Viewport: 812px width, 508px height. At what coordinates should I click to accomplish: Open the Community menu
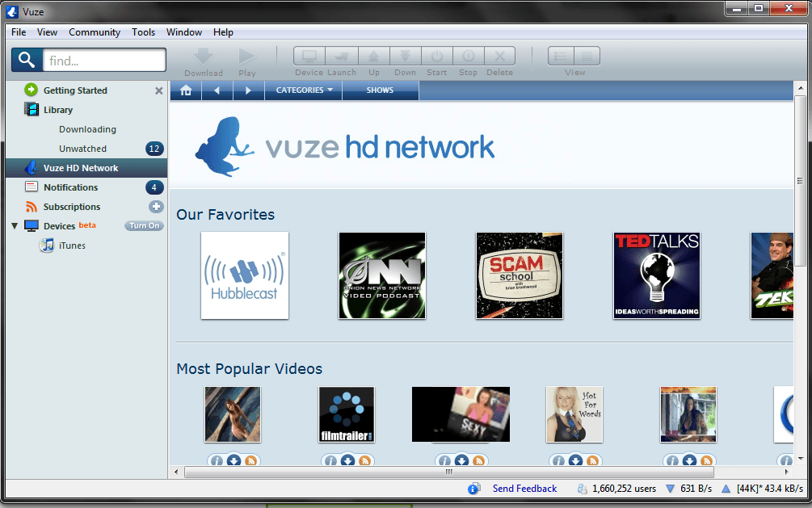(94, 32)
